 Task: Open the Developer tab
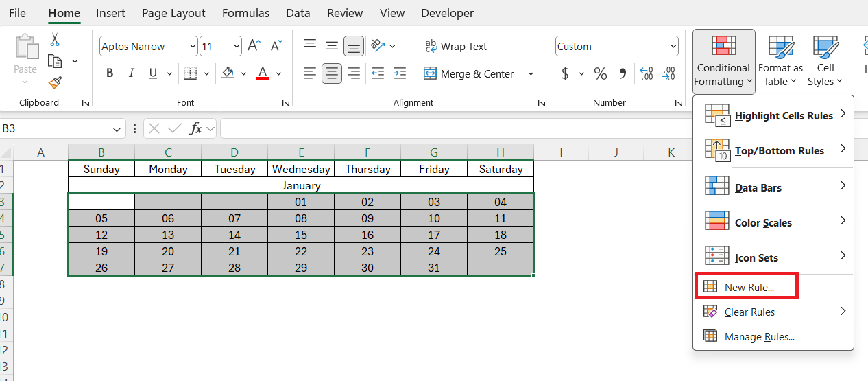pyautogui.click(x=447, y=13)
